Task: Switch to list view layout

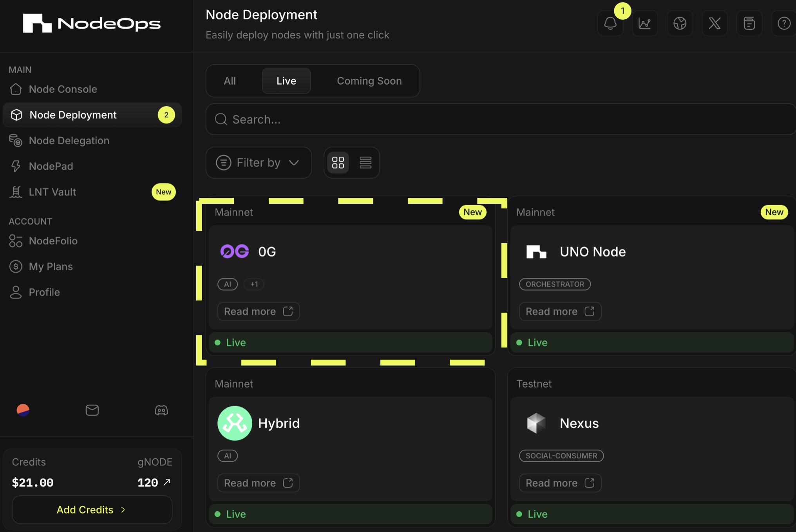Action: tap(365, 162)
